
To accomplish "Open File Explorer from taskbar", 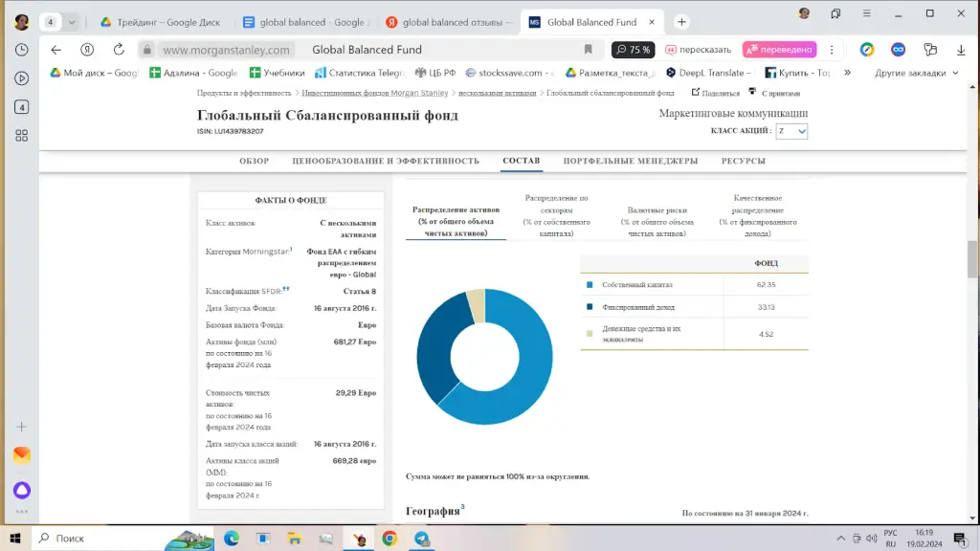I will (x=295, y=538).
